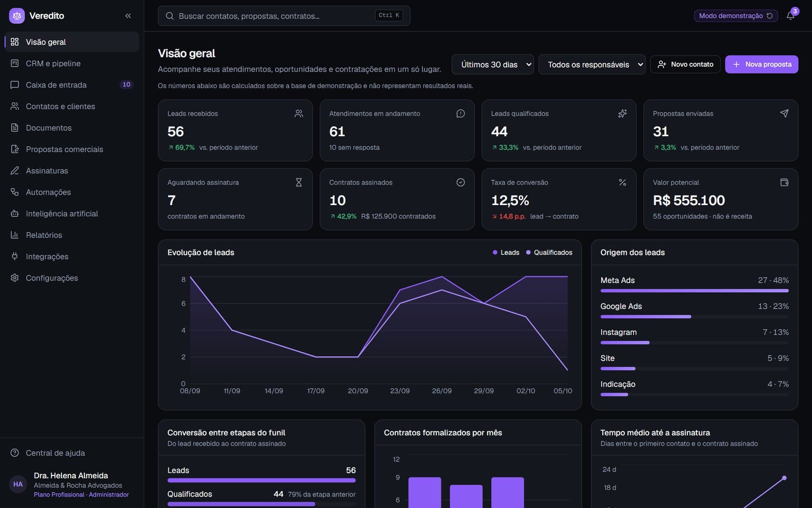Toggle Modo demonstração pill
This screenshot has width=812, height=508.
pyautogui.click(x=736, y=16)
